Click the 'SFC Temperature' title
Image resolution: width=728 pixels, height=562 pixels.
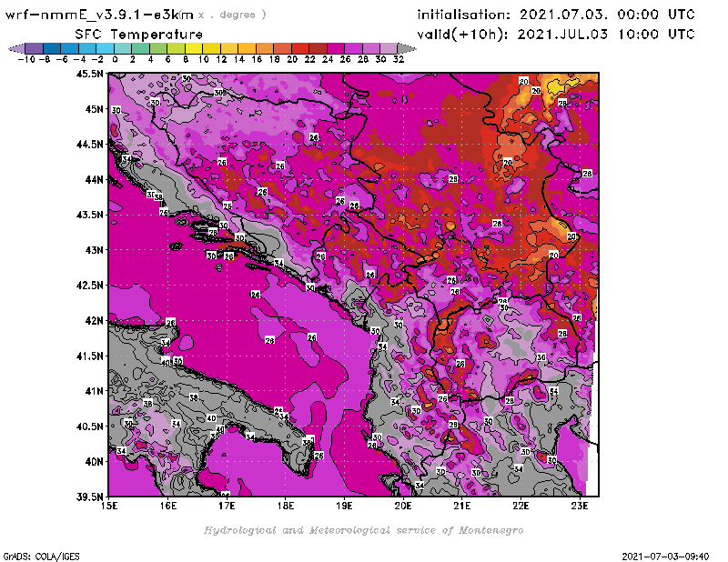coord(139,35)
